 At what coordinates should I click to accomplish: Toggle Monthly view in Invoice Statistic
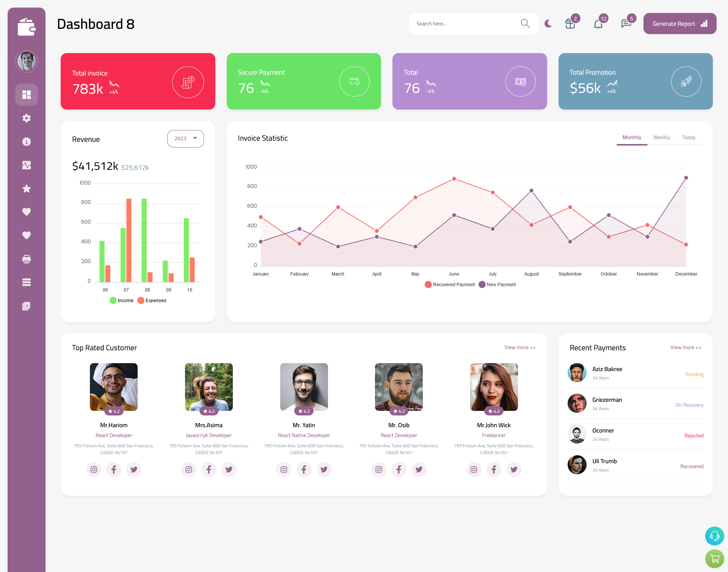coord(632,137)
